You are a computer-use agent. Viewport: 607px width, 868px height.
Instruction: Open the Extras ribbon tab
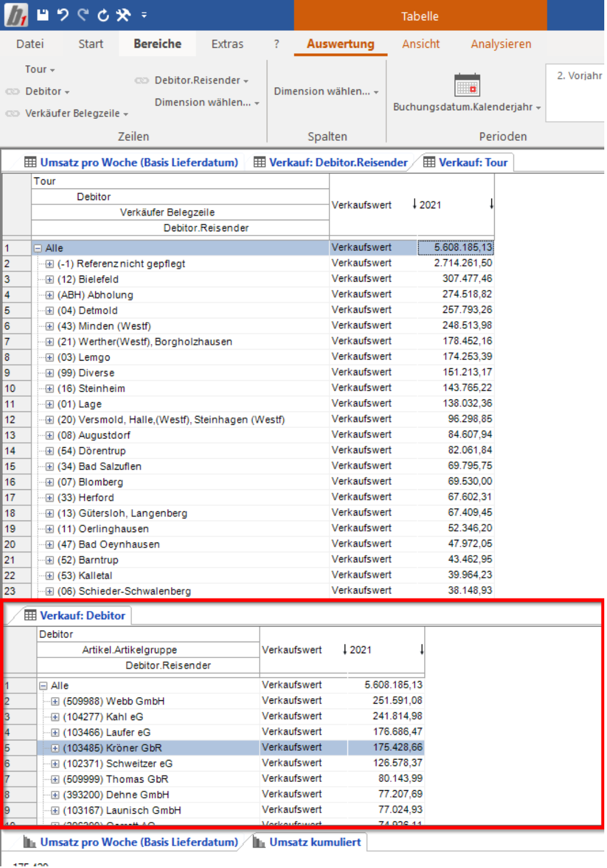click(x=227, y=44)
